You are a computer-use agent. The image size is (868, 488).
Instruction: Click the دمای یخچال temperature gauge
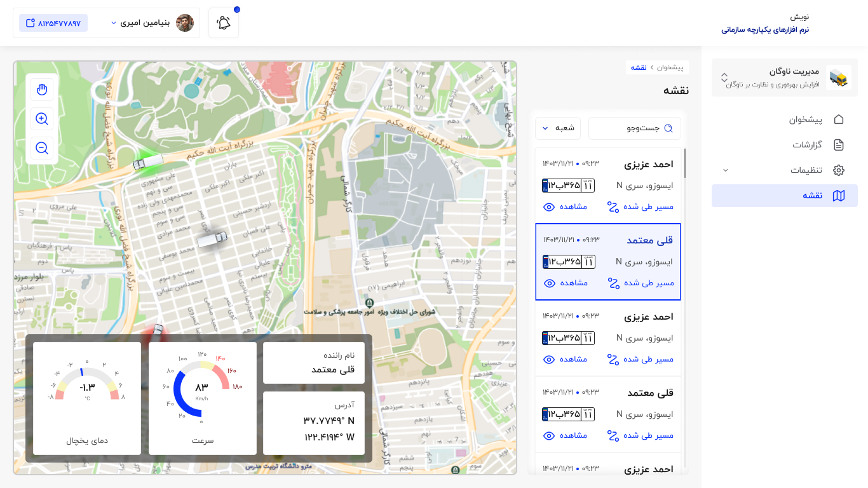[87, 398]
